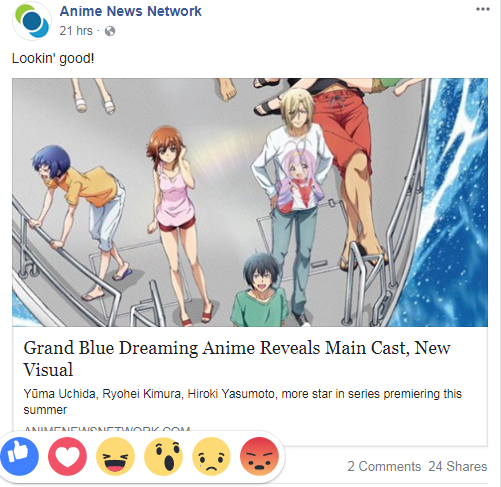Image resolution: width=501 pixels, height=487 pixels.
Task: Choose the Love heart reaction
Action: click(67, 456)
